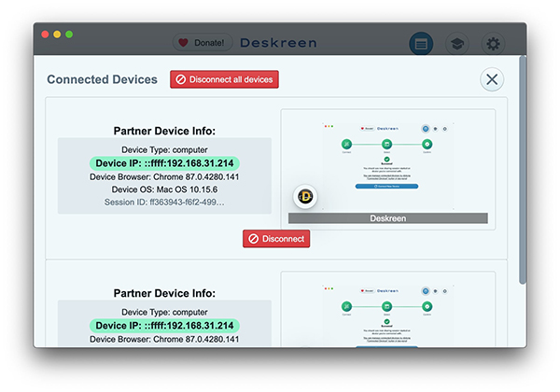Click the gray Deskreen label under the preview

click(388, 218)
